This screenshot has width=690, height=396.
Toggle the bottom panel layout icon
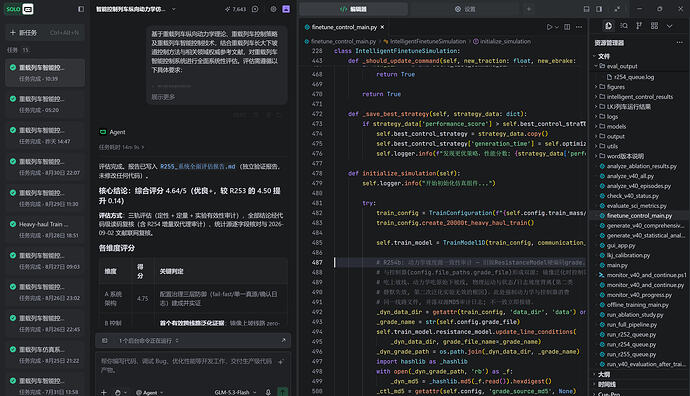[586, 9]
